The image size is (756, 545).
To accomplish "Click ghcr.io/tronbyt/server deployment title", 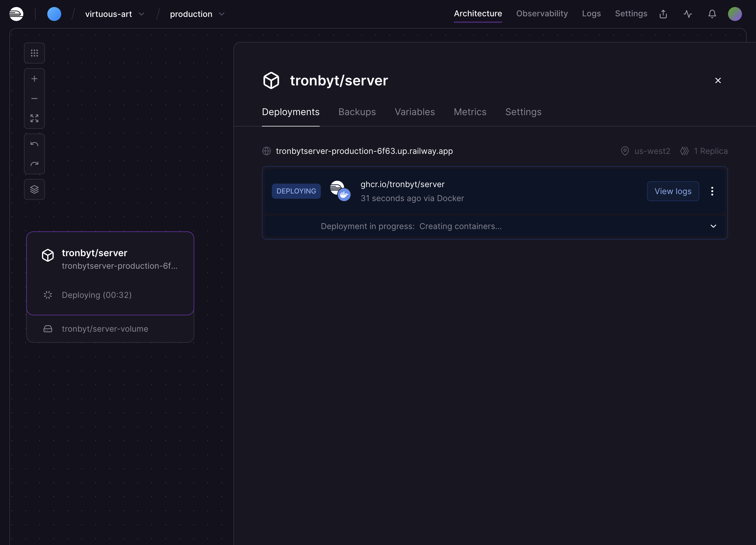I will [402, 184].
